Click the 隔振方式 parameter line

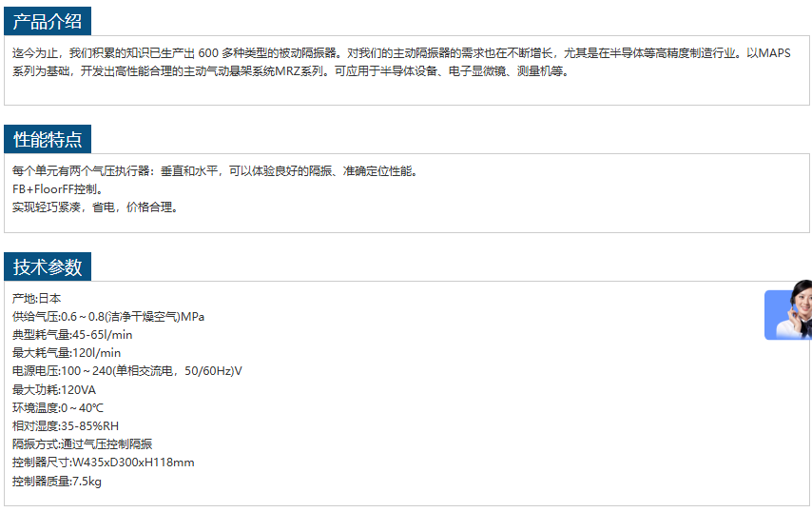82,444
